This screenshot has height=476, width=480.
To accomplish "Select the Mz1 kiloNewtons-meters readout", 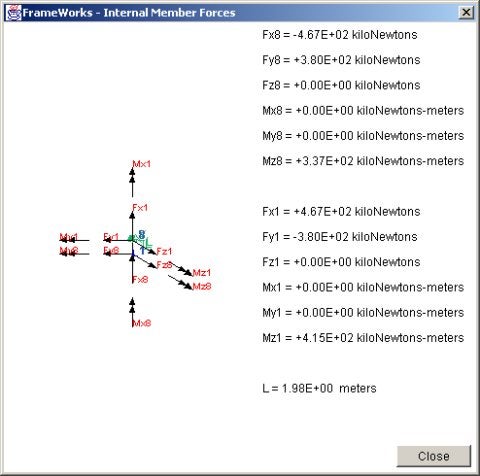I will tap(363, 338).
